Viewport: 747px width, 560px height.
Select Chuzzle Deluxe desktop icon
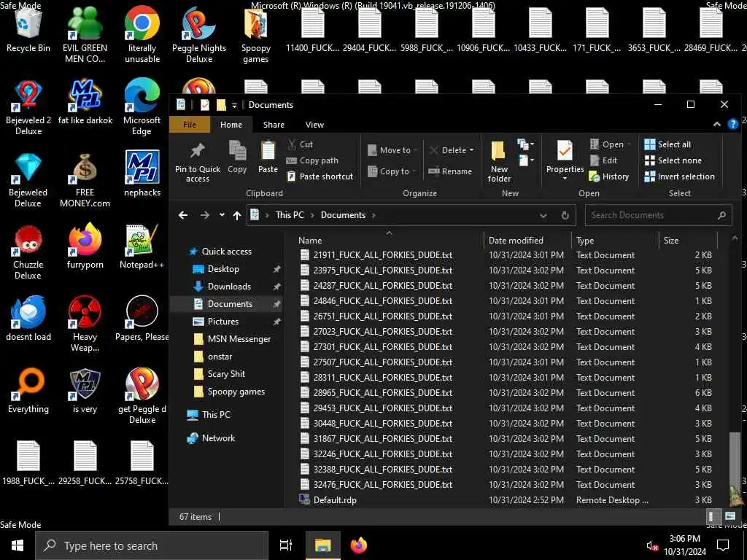(28, 252)
